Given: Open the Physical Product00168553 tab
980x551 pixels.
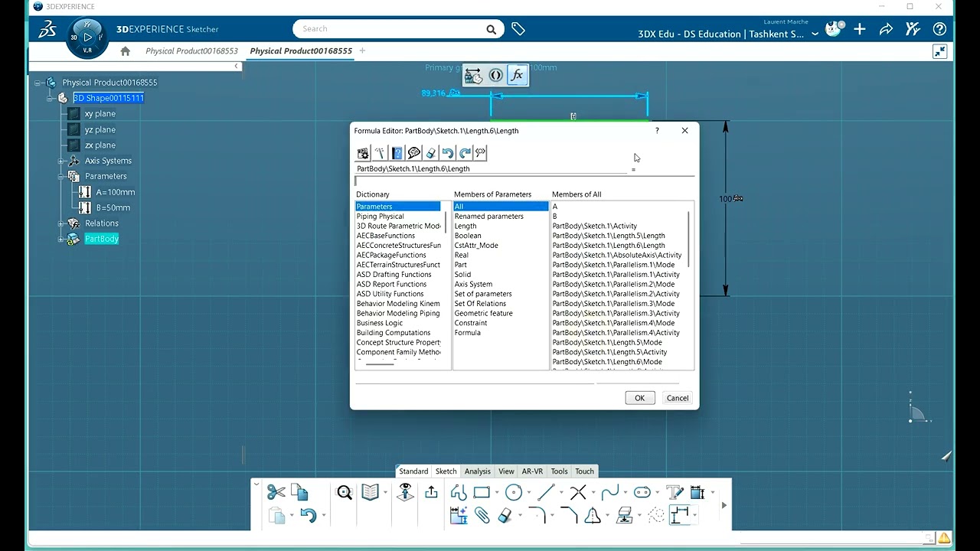Looking at the screenshot, I should [x=191, y=51].
